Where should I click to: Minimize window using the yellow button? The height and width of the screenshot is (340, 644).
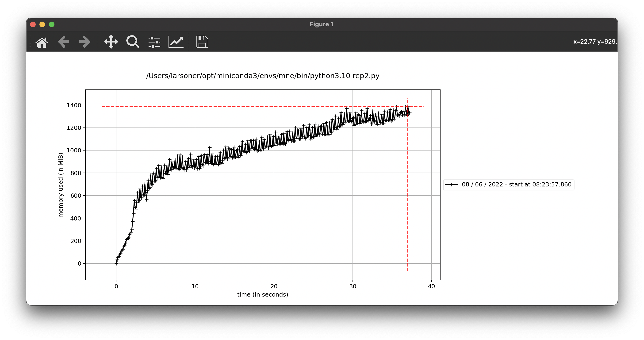(x=42, y=24)
